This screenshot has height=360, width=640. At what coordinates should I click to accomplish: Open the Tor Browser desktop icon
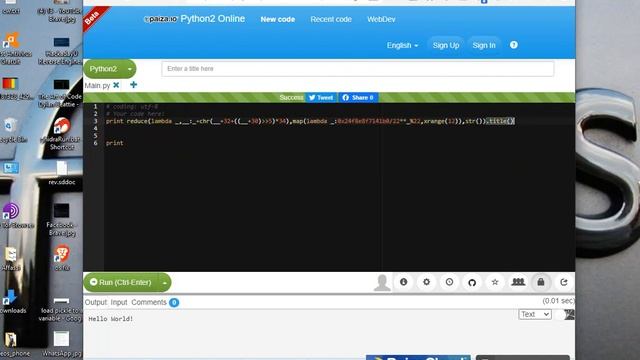(12, 216)
